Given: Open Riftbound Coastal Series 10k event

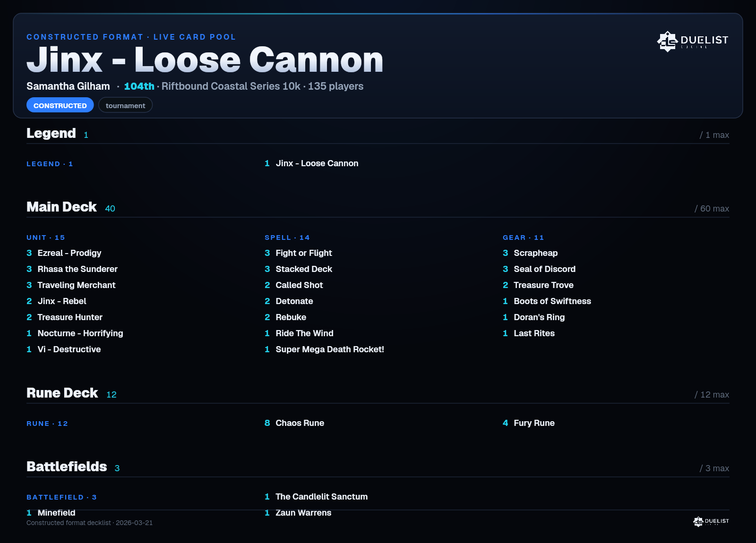Looking at the screenshot, I should tap(231, 86).
